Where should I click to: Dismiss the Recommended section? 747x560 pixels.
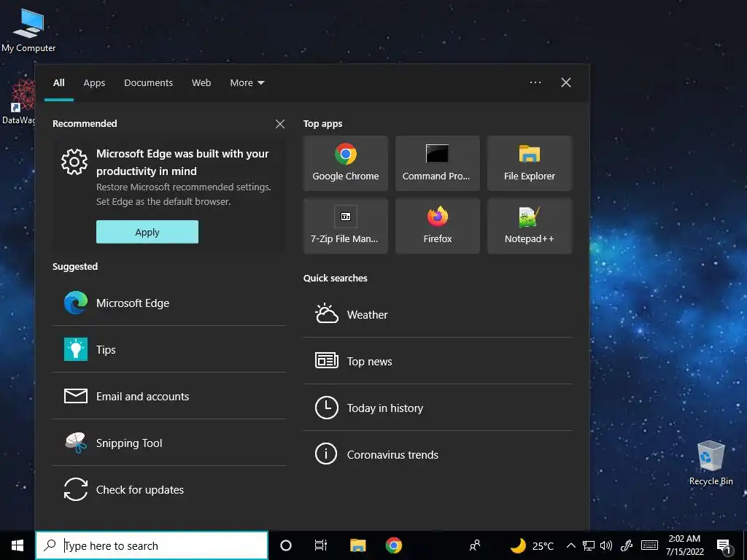(280, 124)
